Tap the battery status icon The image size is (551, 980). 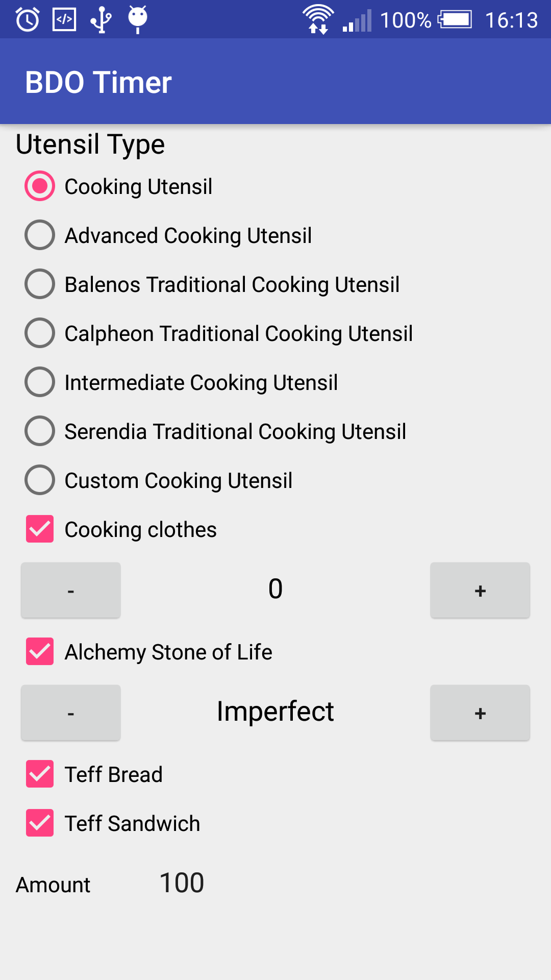455,20
